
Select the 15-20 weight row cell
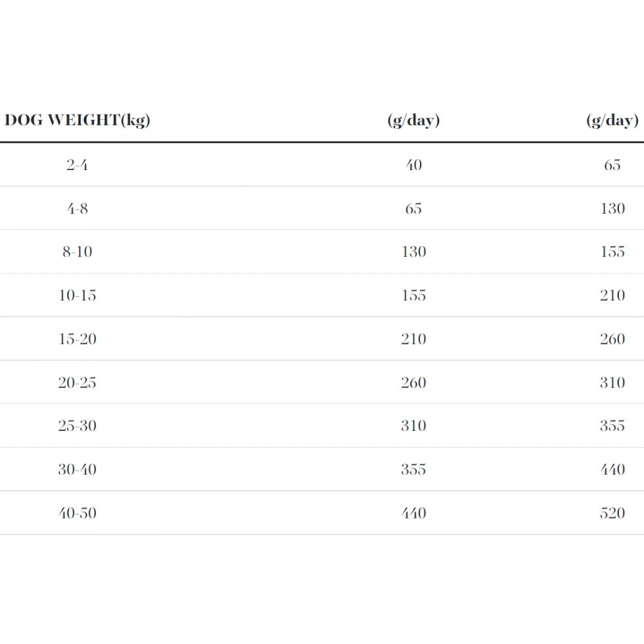(77, 339)
